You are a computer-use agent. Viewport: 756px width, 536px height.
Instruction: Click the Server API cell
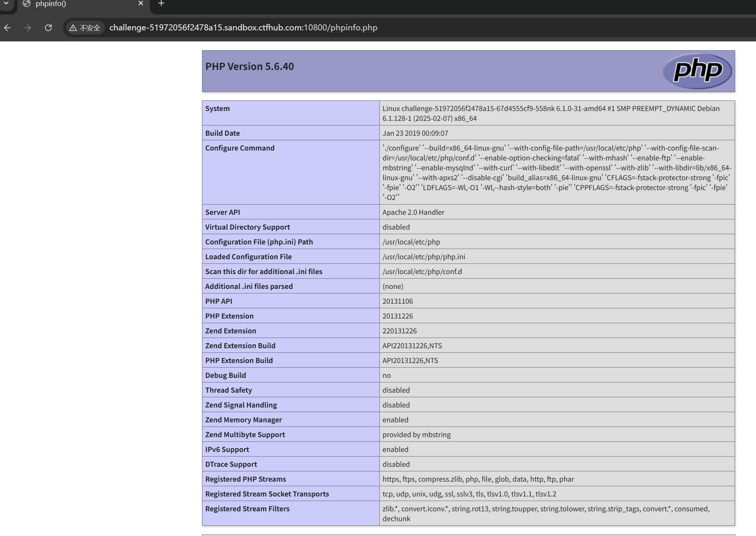pos(413,212)
